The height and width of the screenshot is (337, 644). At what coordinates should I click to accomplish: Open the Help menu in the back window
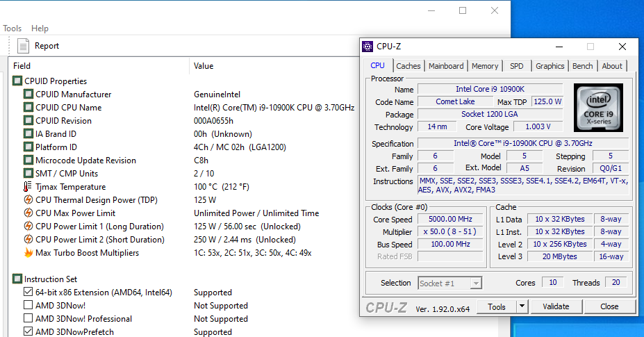[40, 28]
